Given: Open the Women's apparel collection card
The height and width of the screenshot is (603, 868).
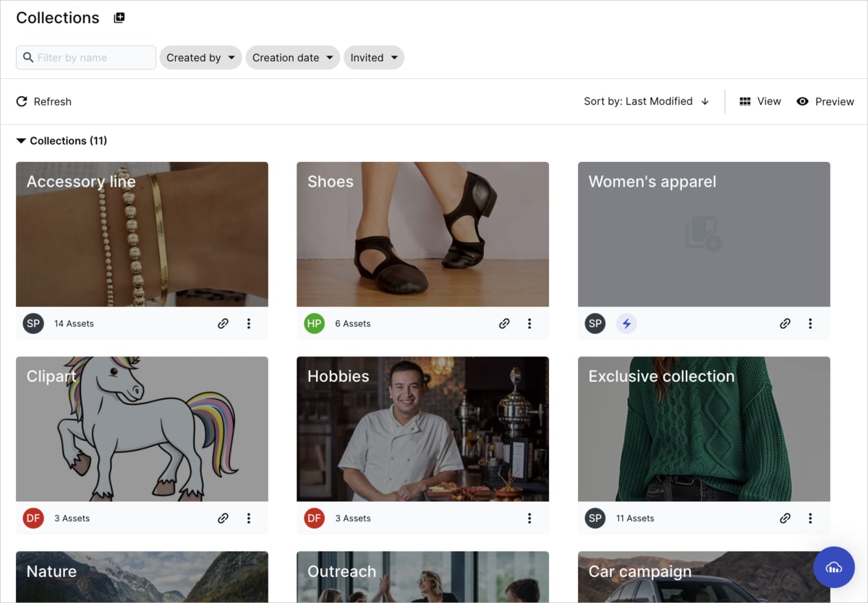Looking at the screenshot, I should [x=704, y=234].
